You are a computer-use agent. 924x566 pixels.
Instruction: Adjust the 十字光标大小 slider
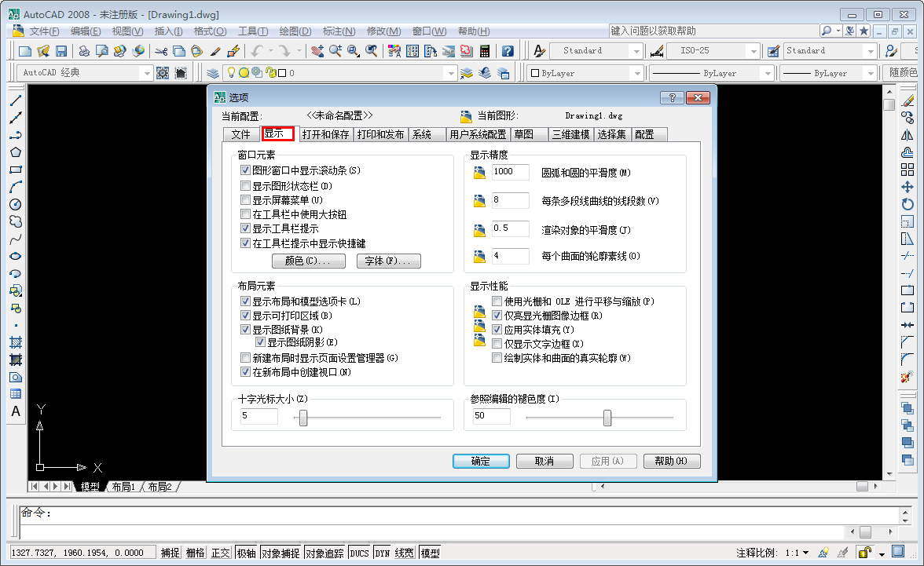[302, 417]
